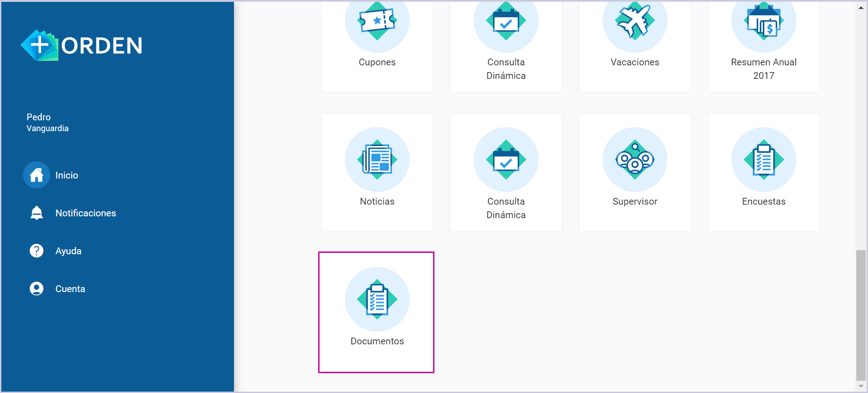The width and height of the screenshot is (868, 393).
Task: Open the highlighted Documentos tile
Action: [x=376, y=312]
